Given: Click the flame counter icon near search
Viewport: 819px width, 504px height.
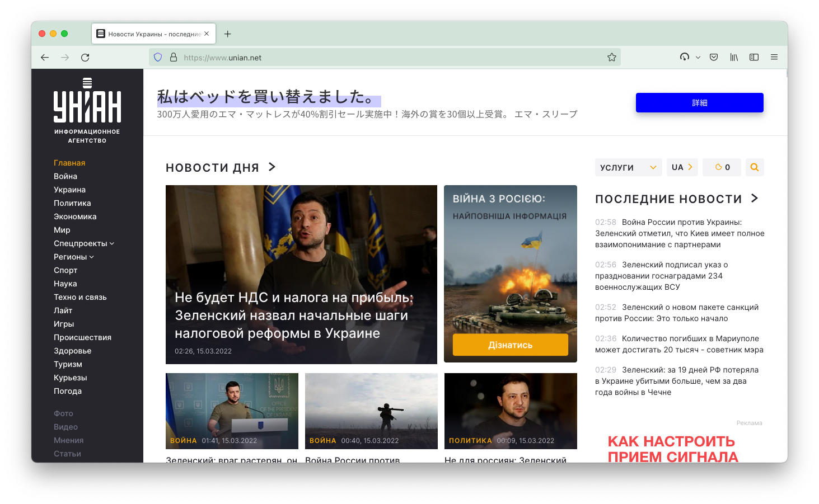Looking at the screenshot, I should pyautogui.click(x=722, y=167).
